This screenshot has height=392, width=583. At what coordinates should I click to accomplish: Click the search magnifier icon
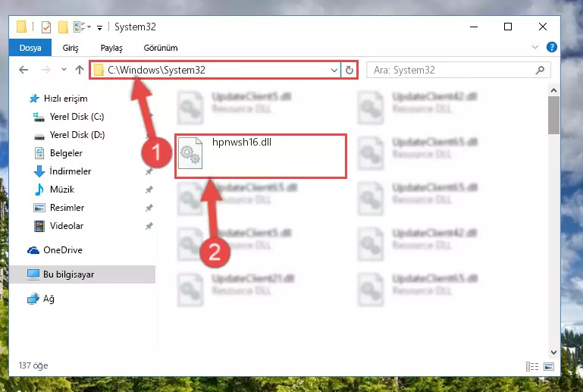click(x=541, y=70)
